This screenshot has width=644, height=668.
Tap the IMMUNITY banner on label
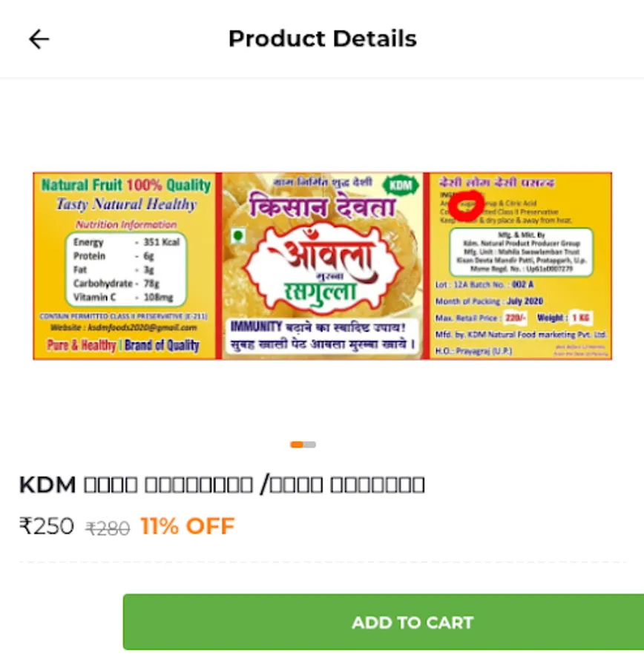point(323,335)
